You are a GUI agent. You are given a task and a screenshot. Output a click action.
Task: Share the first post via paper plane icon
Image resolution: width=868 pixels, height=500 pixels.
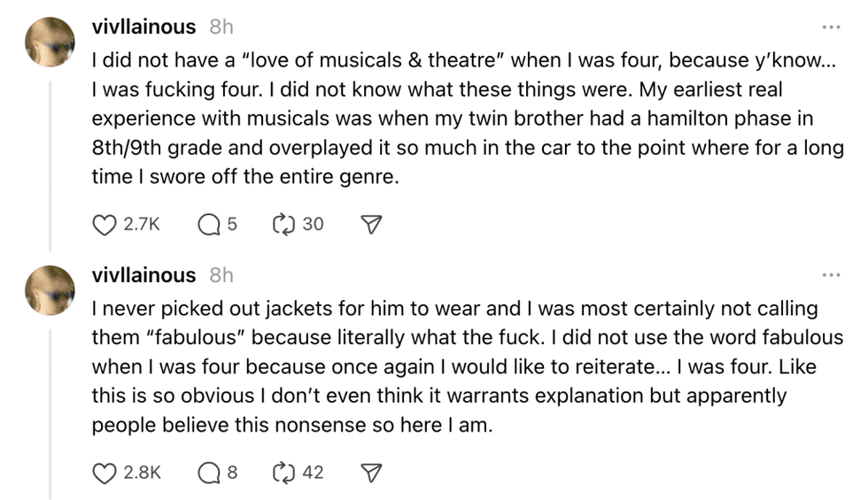(372, 225)
